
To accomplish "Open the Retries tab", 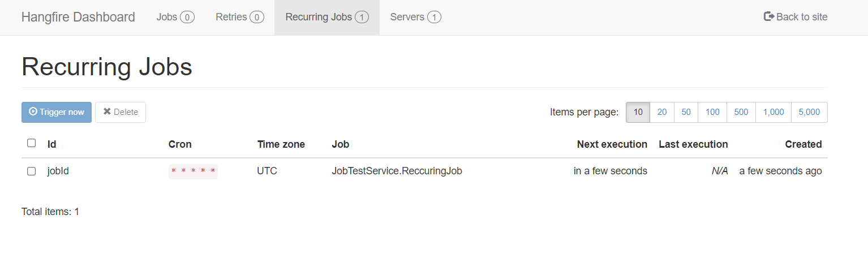I will [240, 17].
